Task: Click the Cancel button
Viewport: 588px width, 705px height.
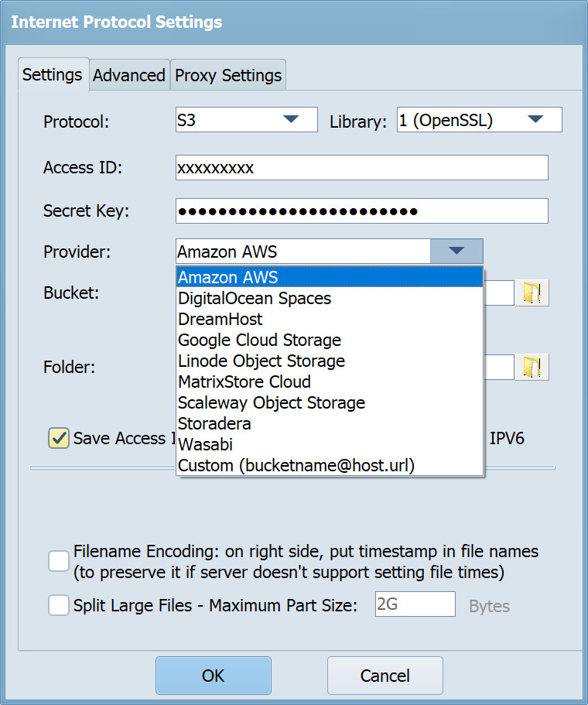Action: (x=385, y=676)
